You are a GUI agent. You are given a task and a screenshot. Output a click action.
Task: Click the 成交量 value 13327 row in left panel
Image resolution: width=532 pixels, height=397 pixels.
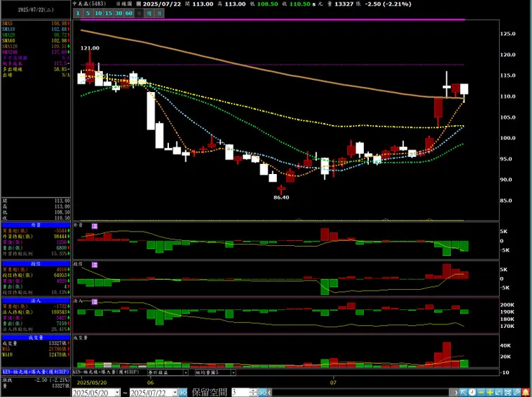tap(36, 343)
